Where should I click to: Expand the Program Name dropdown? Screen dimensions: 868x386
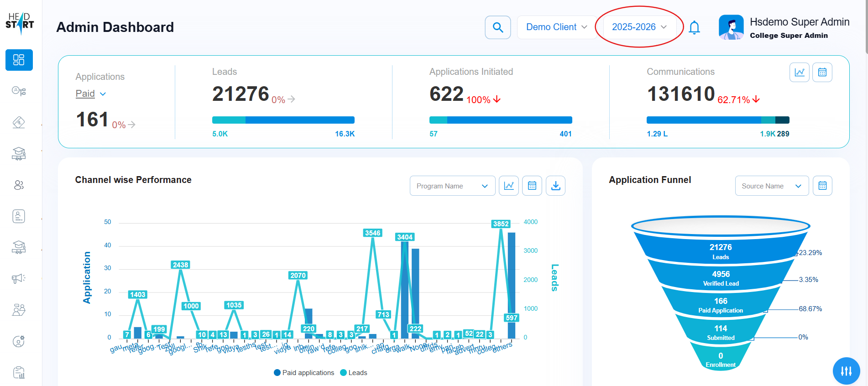[452, 186]
